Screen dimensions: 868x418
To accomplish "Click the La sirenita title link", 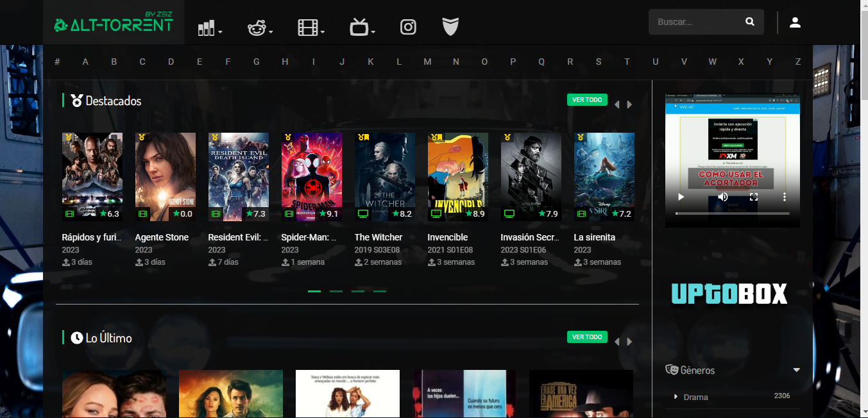I will click(595, 237).
